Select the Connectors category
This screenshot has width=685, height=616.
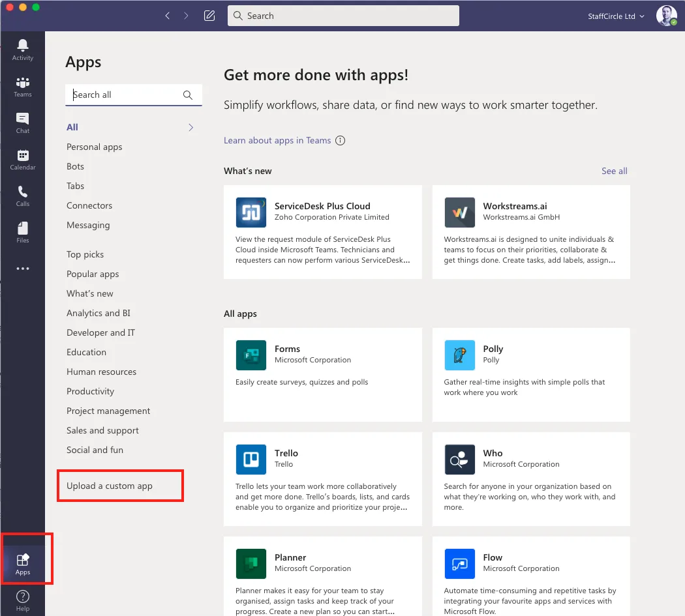89,205
